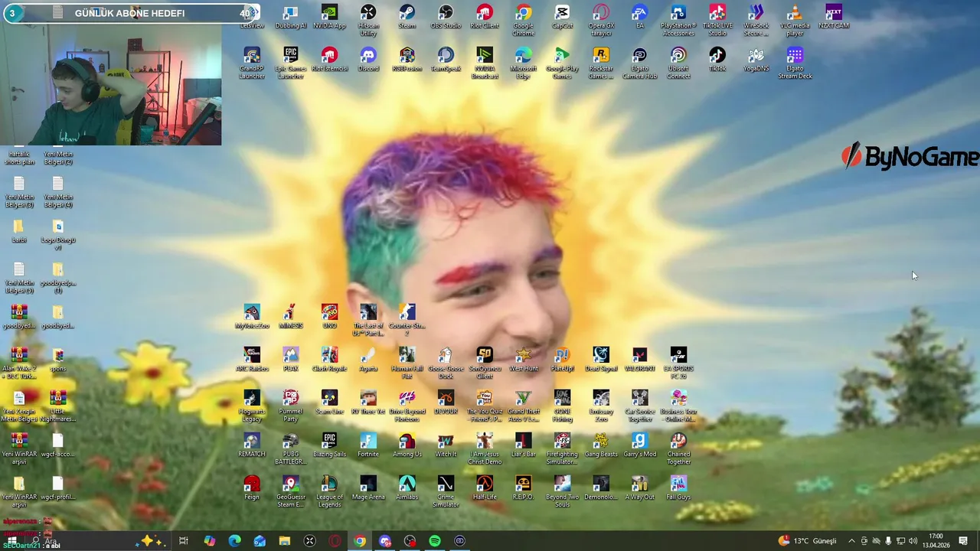980x551 pixels.
Task: Open VLC media player shortcut
Action: (x=795, y=21)
